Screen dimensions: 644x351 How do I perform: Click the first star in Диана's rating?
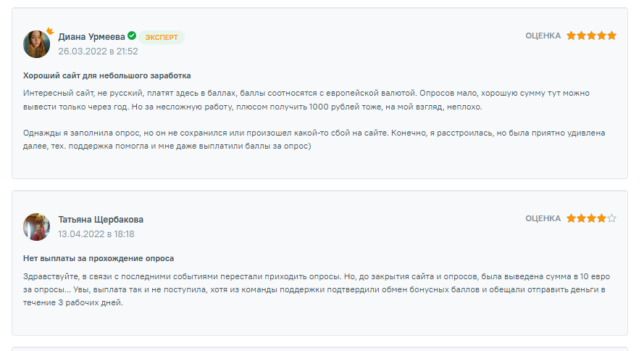click(x=572, y=36)
